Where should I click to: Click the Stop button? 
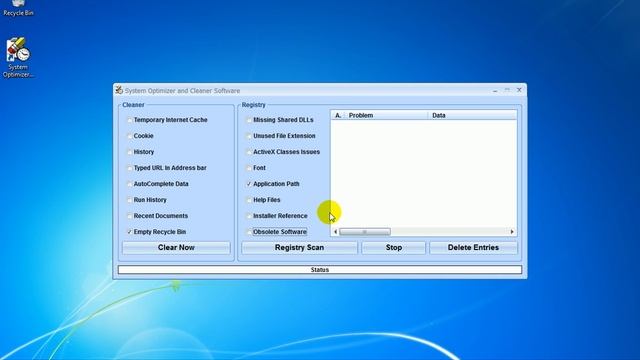click(x=393, y=248)
